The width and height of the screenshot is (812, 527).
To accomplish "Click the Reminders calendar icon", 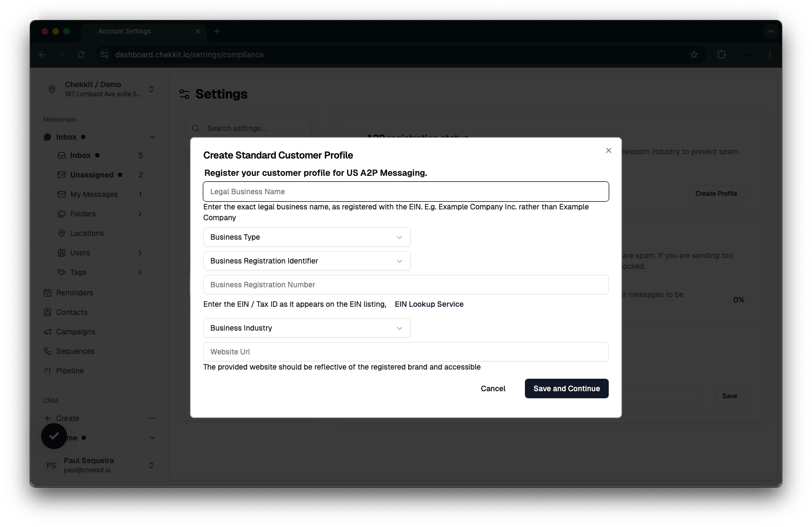I will pos(48,293).
